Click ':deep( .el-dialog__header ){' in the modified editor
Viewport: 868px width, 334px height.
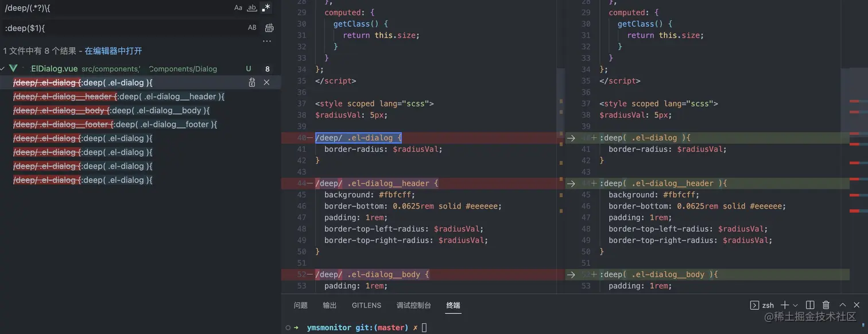point(664,183)
